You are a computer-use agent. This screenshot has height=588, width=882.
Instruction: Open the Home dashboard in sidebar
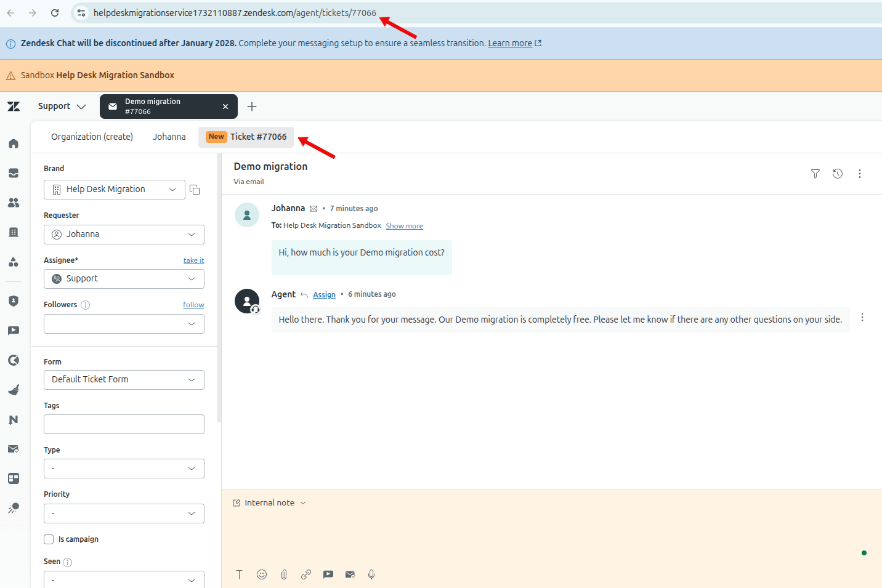pyautogui.click(x=14, y=143)
